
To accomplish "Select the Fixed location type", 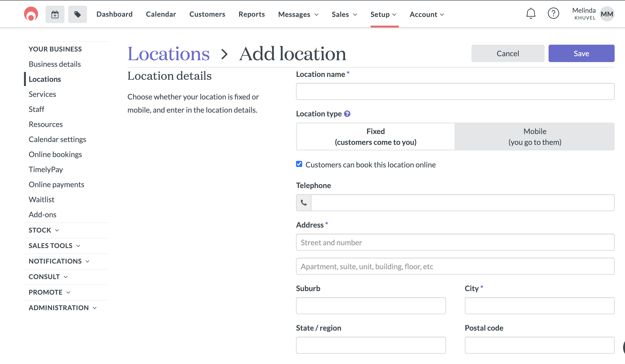I will [x=375, y=136].
